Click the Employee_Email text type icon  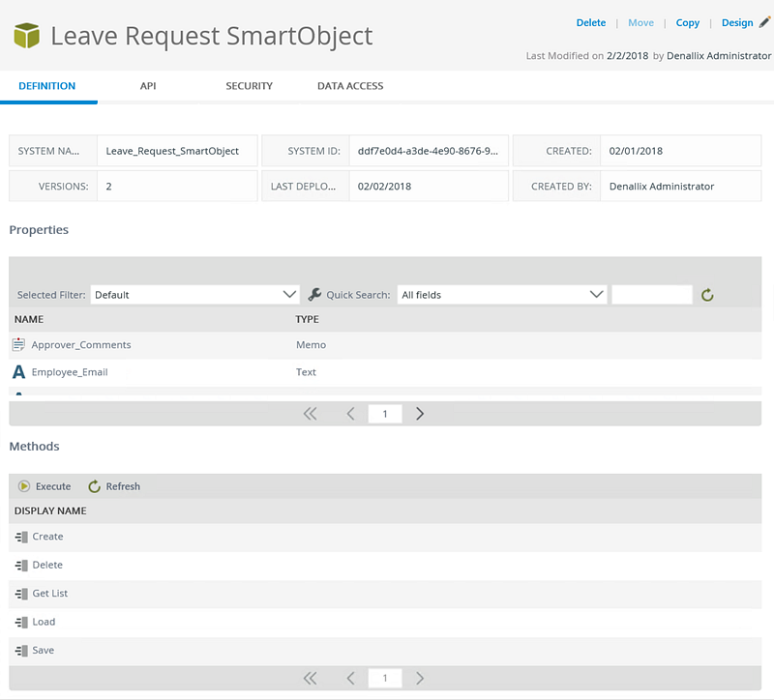[x=18, y=372]
